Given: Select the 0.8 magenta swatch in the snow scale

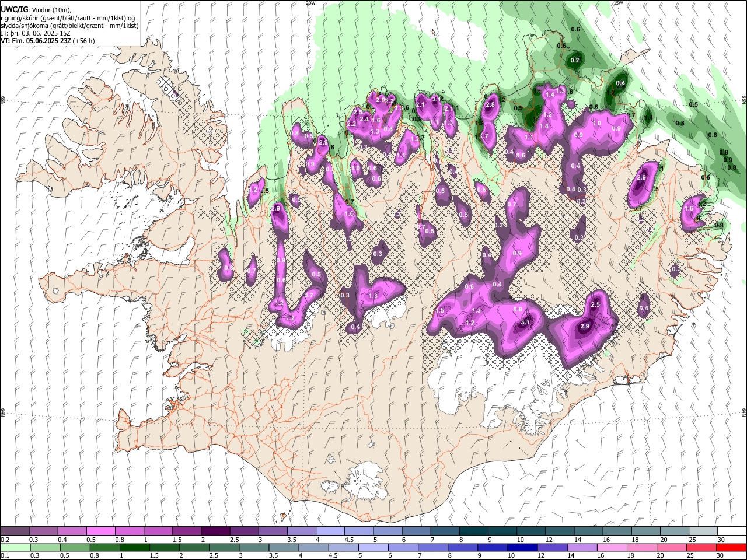Looking at the screenshot, I should (130, 531).
